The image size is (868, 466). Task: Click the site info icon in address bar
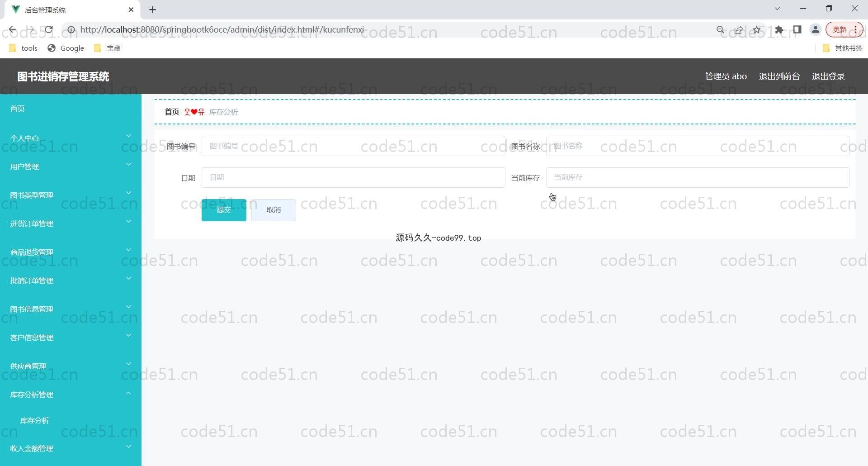(x=71, y=30)
